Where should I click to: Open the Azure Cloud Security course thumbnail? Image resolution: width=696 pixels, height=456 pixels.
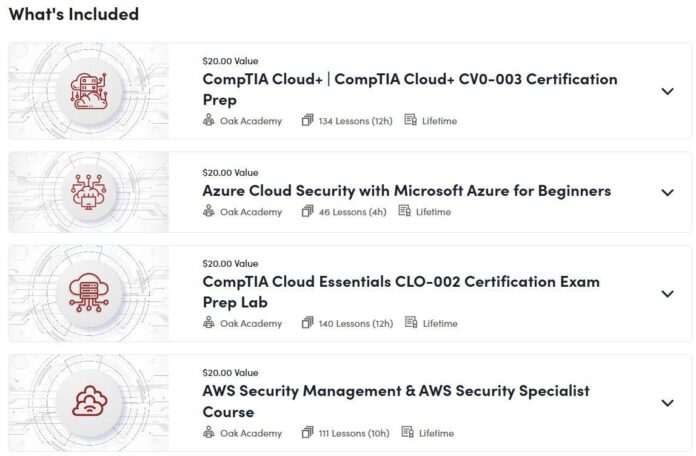pyautogui.click(x=89, y=192)
